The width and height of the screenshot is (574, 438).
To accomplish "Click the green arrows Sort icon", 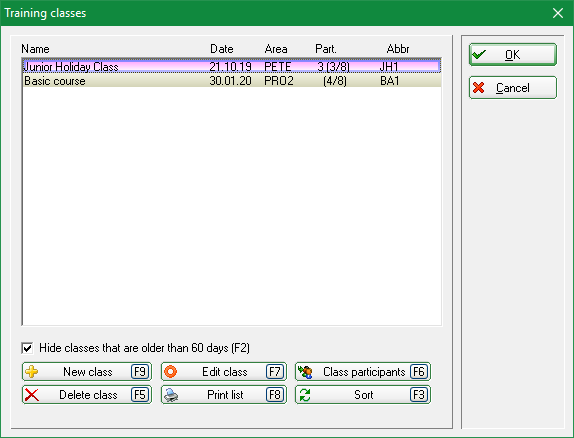I will [305, 395].
